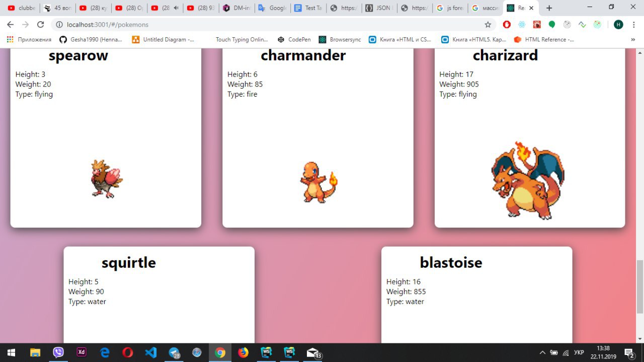644x362 pixels.
Task: Click the charmander sprite image
Action: (318, 181)
